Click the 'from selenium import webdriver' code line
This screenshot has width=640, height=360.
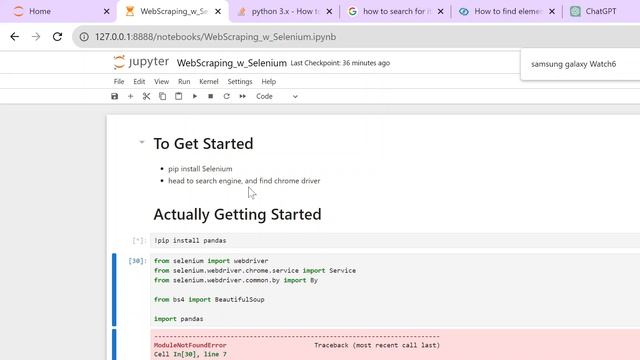(211, 261)
